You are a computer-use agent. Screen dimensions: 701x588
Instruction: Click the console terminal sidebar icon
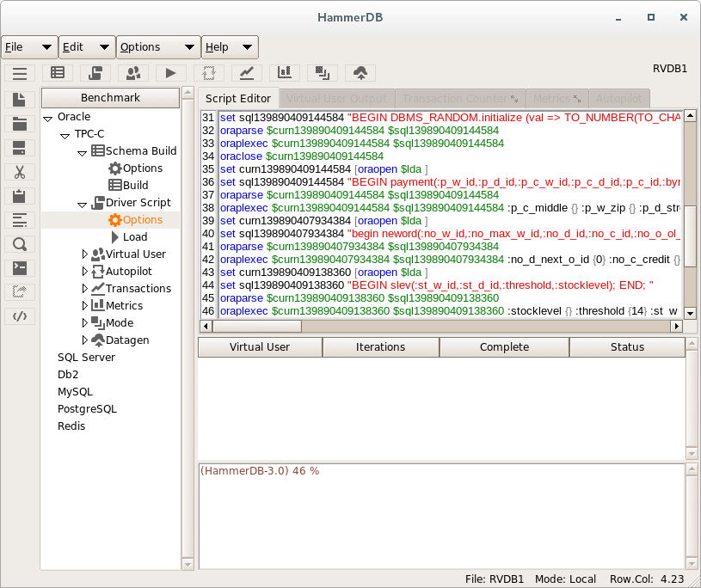point(20,268)
